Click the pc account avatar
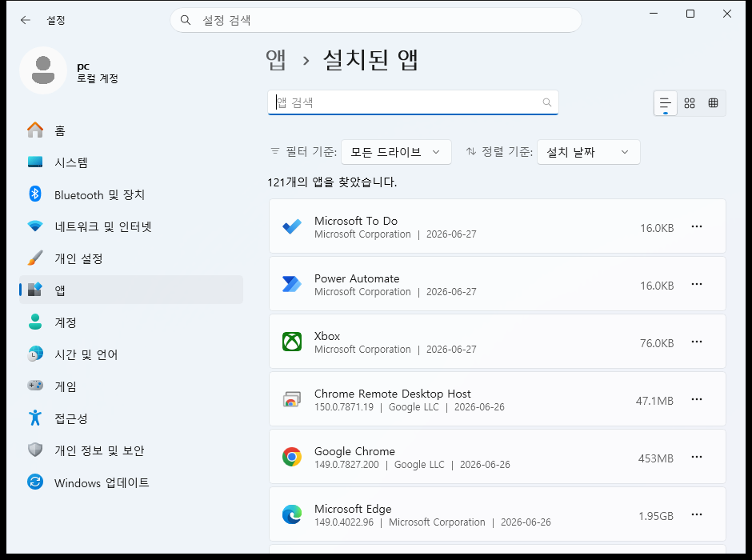 point(43,70)
